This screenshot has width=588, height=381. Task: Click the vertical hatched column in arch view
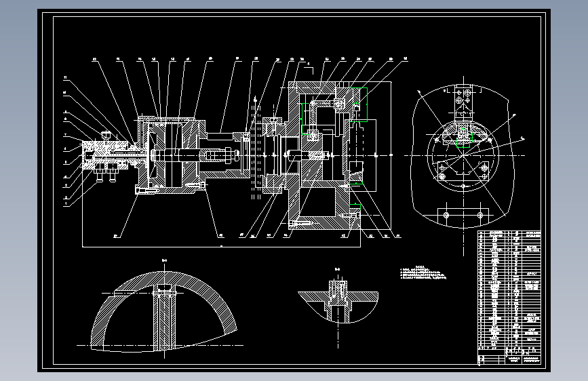(x=164, y=318)
